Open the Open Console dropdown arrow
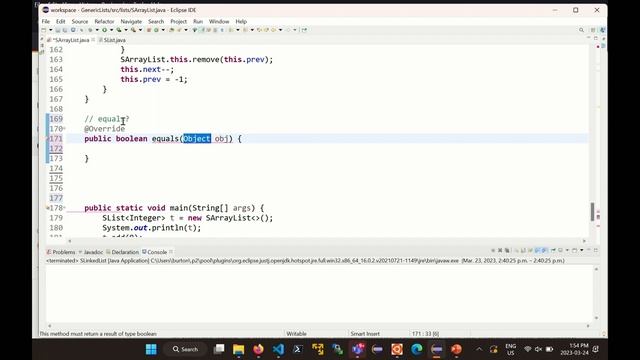Viewport: 640px width, 360px height. (582, 250)
